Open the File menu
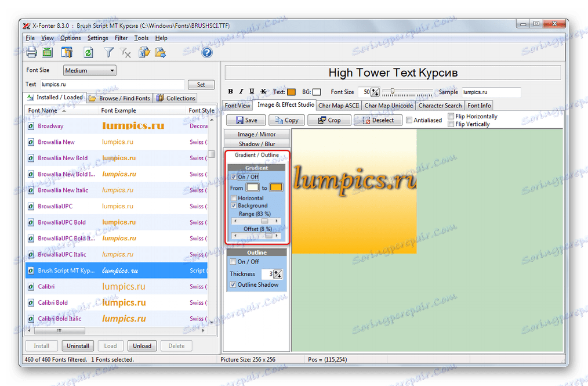 30,38
